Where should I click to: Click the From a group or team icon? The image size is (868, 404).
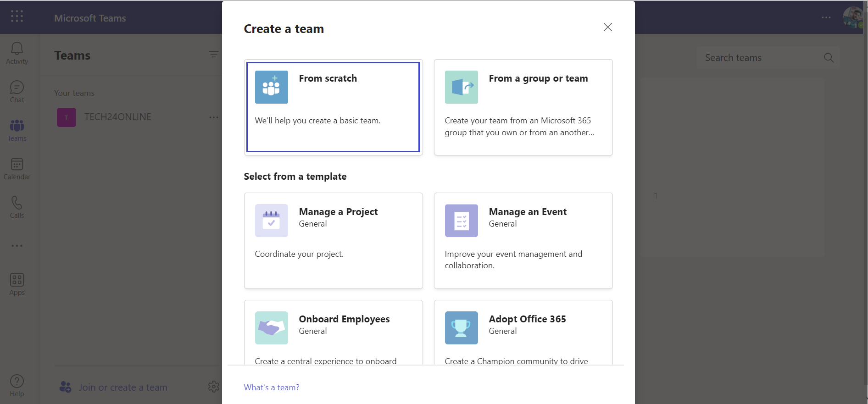coord(462,87)
